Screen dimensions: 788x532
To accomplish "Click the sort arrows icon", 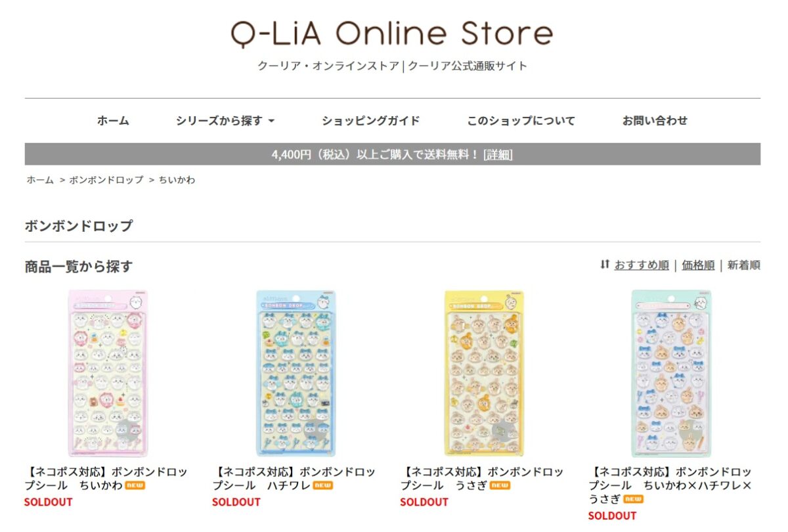I will [605, 265].
